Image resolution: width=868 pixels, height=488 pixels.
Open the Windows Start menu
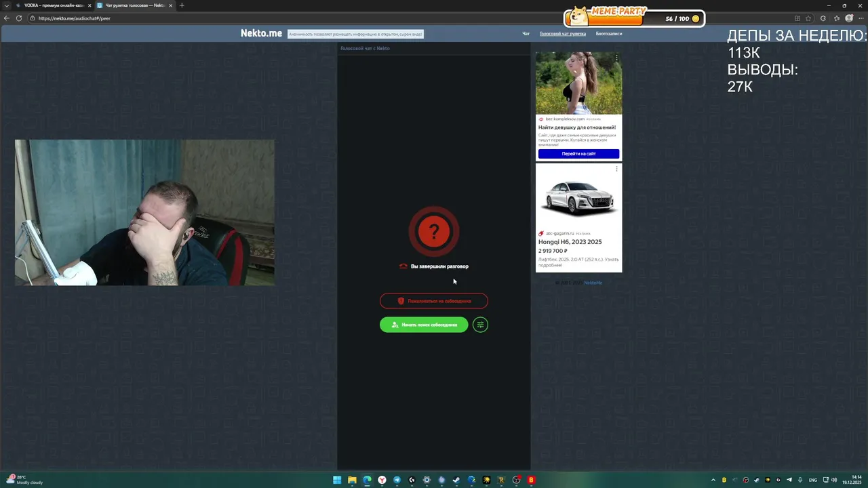pyautogui.click(x=337, y=480)
